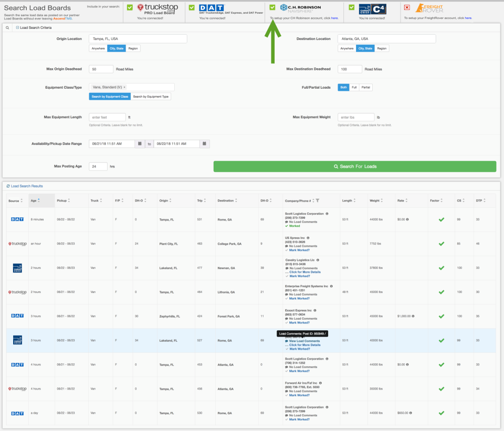Toggle the Truckstop inclusion checkbox
The height and width of the screenshot is (431, 504).
point(129,7)
